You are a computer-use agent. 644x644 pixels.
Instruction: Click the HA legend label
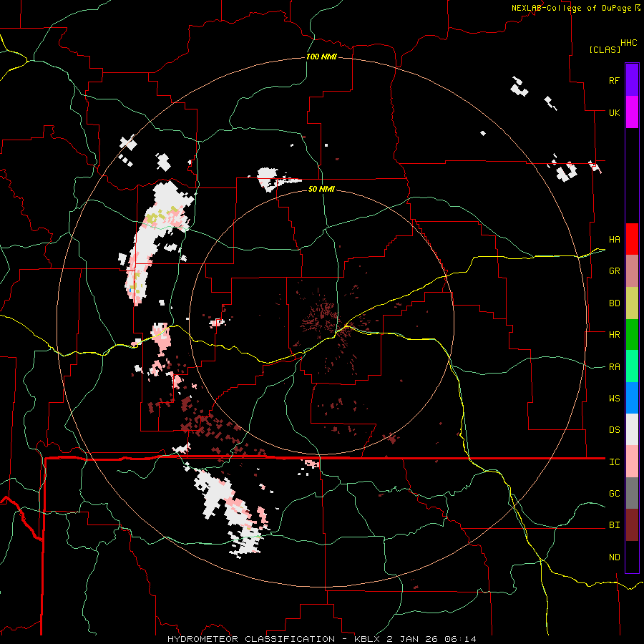(x=614, y=239)
